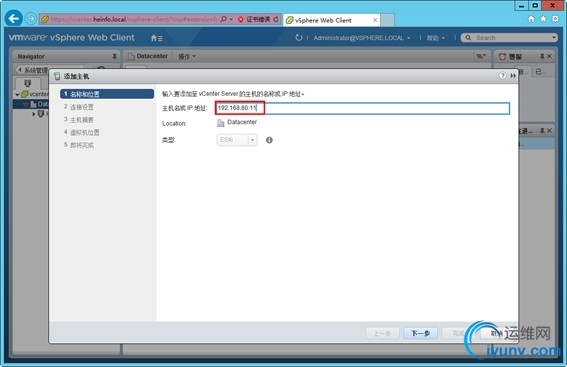Select step 1 Name and location
The width and height of the screenshot is (567, 367).
107,94
